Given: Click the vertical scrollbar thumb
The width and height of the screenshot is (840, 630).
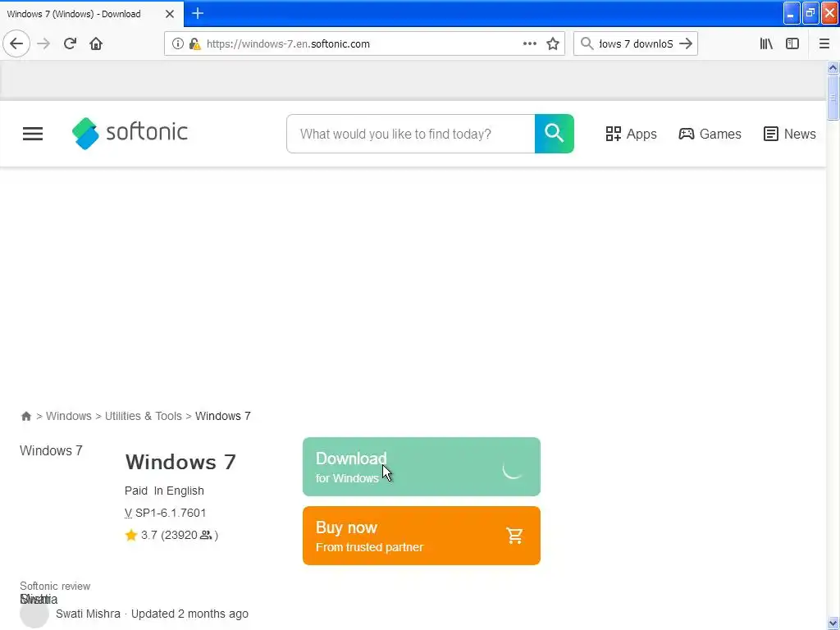Looking at the screenshot, I should pyautogui.click(x=833, y=98).
